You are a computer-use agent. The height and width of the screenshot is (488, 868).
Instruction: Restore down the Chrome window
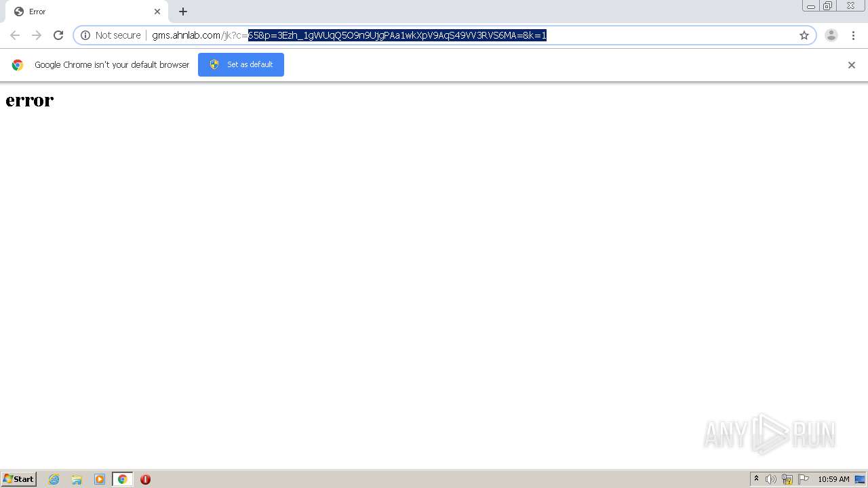click(828, 5)
